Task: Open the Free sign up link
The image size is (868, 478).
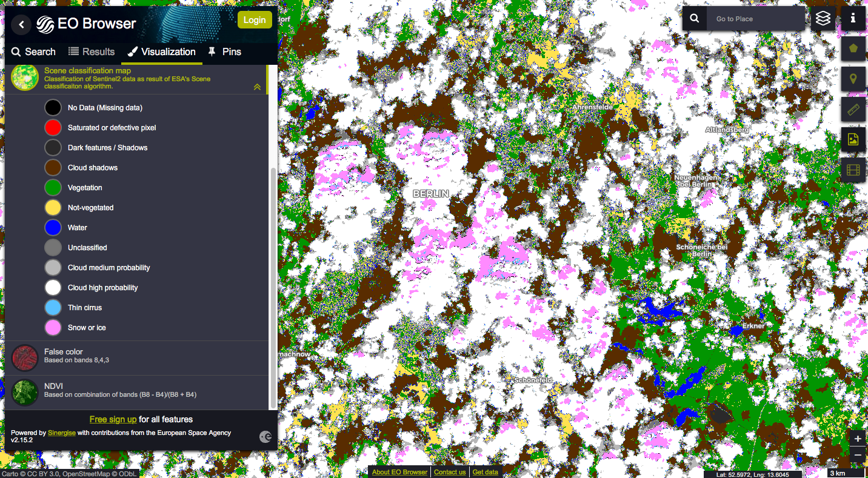Action: [x=113, y=419]
